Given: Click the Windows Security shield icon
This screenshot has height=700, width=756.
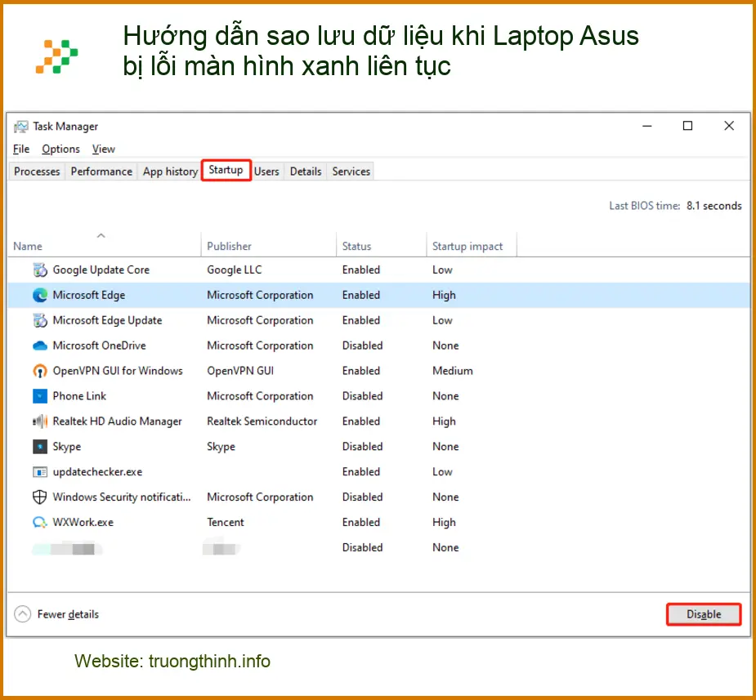Looking at the screenshot, I should (x=40, y=497).
